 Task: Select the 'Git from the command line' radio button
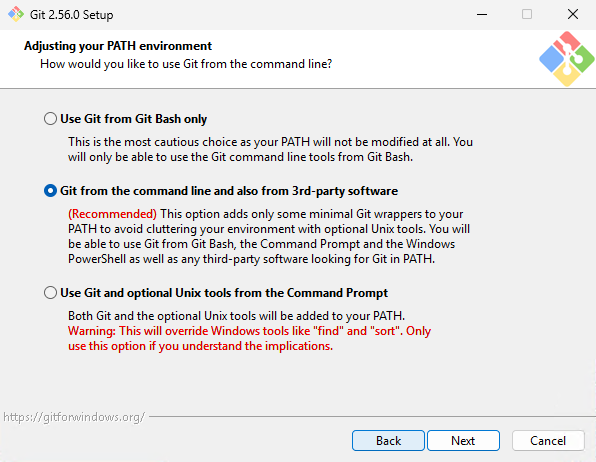(x=50, y=191)
